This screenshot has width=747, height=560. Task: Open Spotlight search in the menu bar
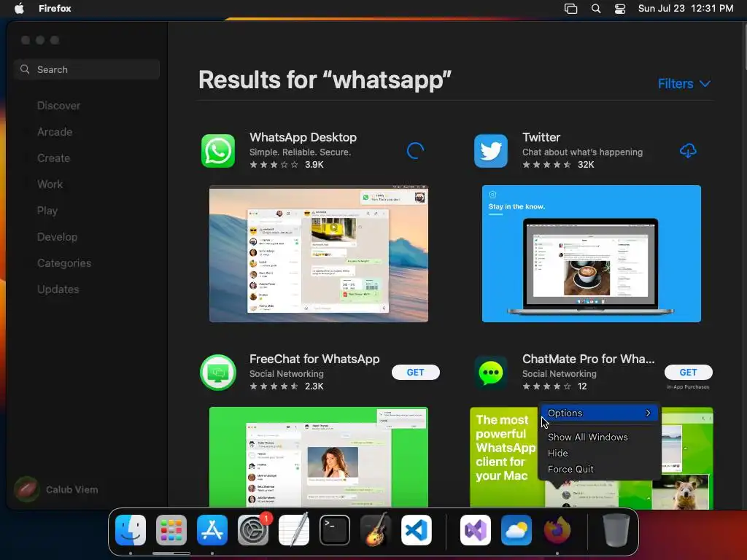point(595,9)
